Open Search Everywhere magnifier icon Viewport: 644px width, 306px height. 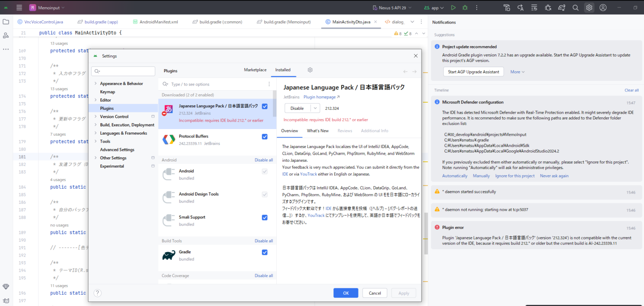(576, 8)
